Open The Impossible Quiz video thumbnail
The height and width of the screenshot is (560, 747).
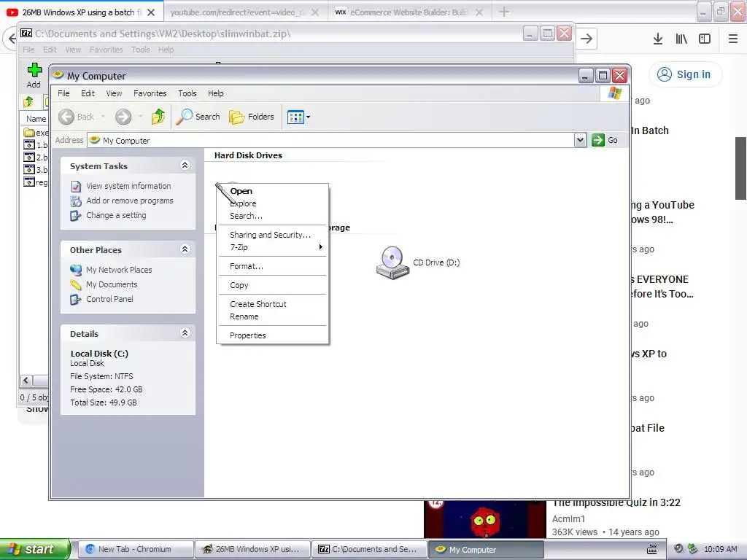tap(485, 519)
